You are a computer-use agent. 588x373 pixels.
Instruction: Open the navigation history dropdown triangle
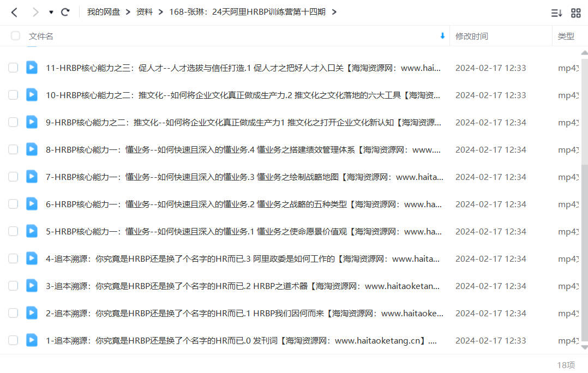point(51,13)
